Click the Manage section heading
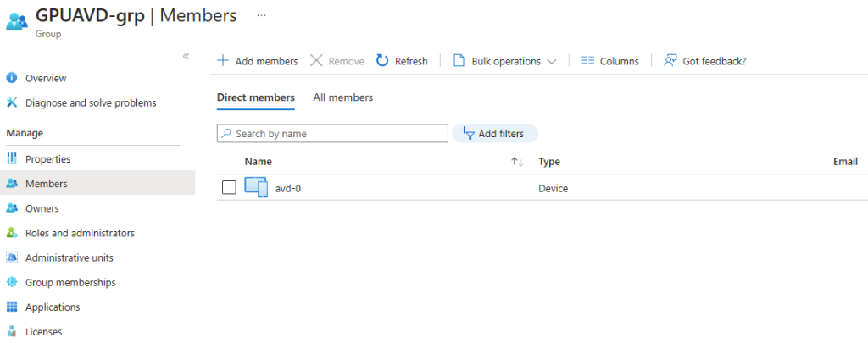 25,133
